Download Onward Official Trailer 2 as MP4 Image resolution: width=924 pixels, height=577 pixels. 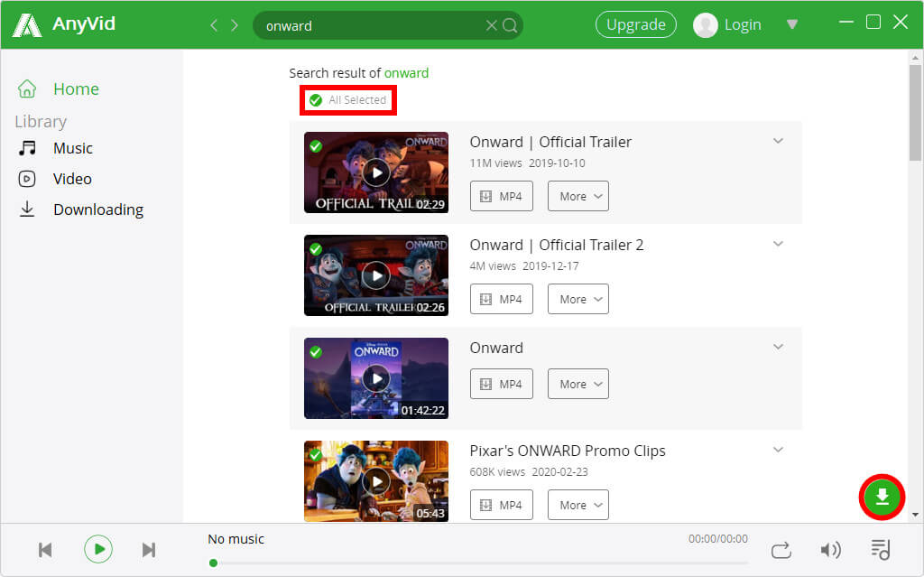pyautogui.click(x=502, y=299)
